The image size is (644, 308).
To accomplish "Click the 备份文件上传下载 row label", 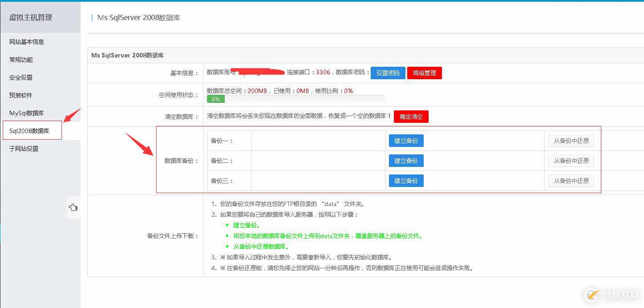I will coord(173,236).
